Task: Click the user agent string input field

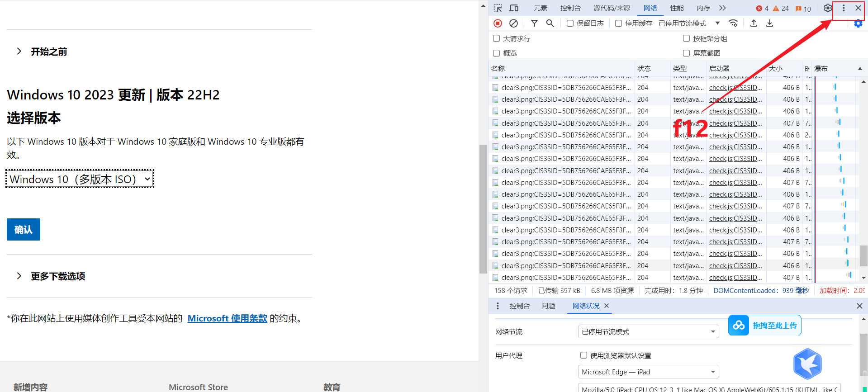Action: [709, 388]
